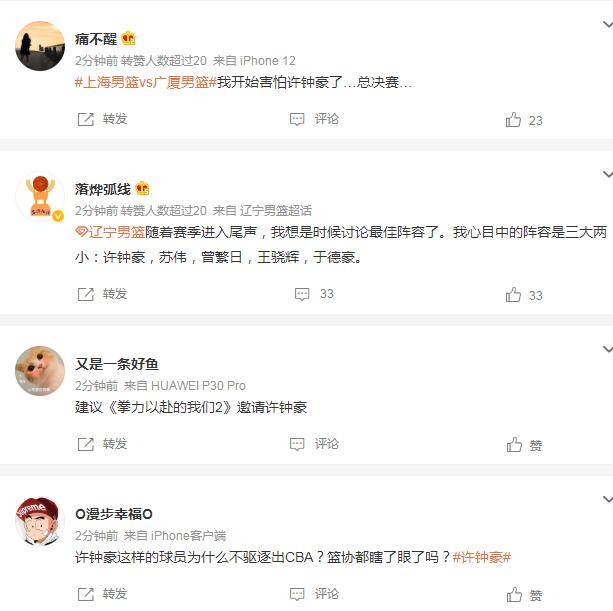Repost 又是一条好鱼's post
Screen dimensions: 613x611
pos(102,444)
